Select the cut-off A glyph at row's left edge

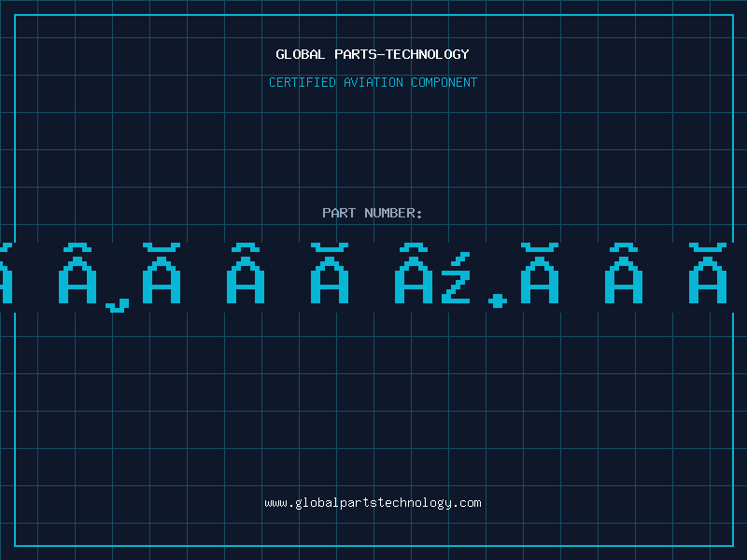6,273
